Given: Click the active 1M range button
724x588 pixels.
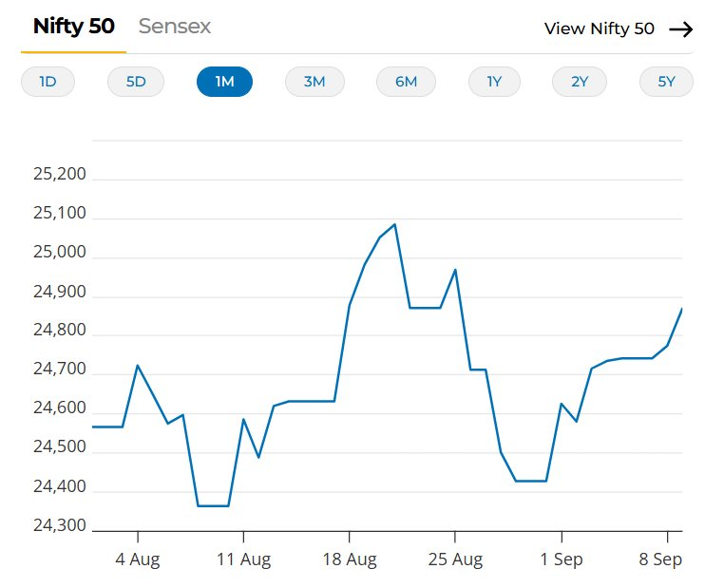Looking at the screenshot, I should click(x=224, y=82).
